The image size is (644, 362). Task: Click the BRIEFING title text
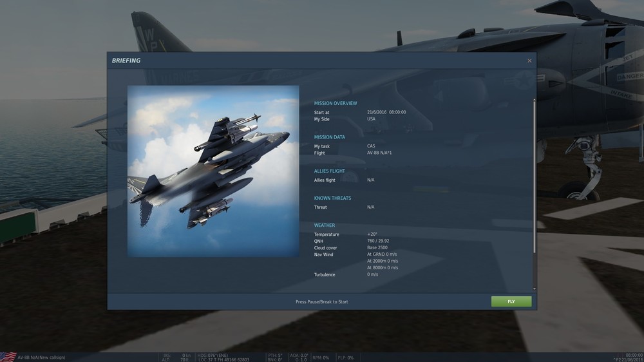coord(126,61)
